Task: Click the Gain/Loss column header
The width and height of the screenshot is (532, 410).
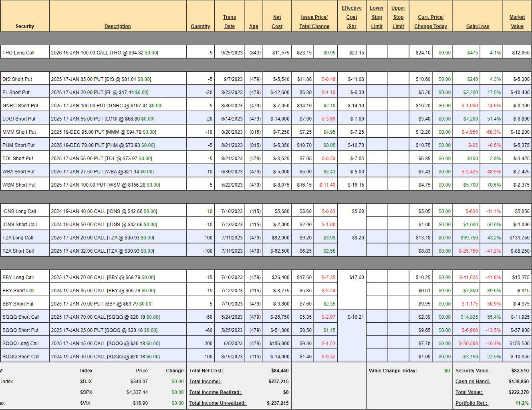Action: 478,26
